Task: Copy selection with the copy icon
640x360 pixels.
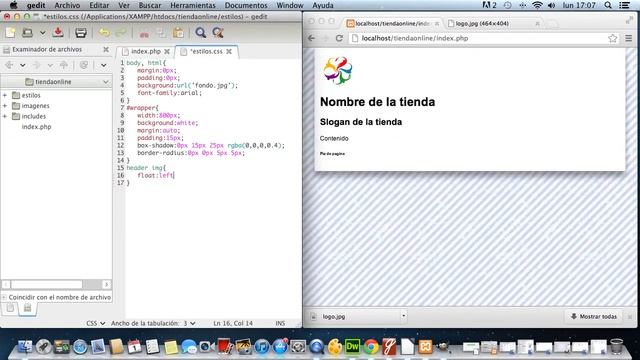Action: [161, 33]
